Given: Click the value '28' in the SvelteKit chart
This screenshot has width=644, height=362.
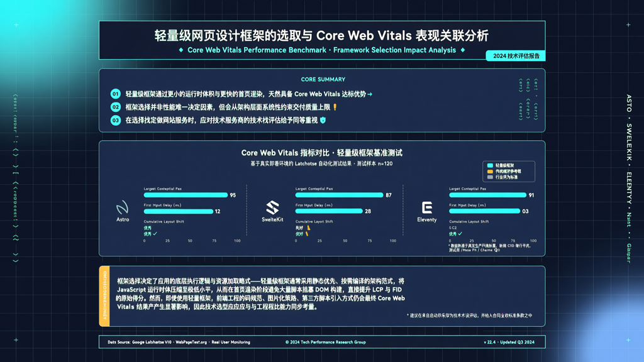Looking at the screenshot, I should coord(368,211).
